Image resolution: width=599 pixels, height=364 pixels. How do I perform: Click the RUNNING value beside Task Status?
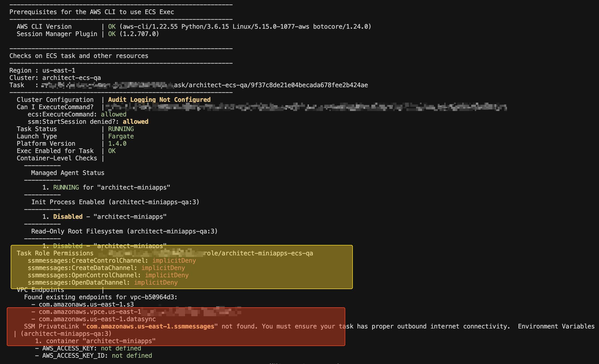point(121,129)
